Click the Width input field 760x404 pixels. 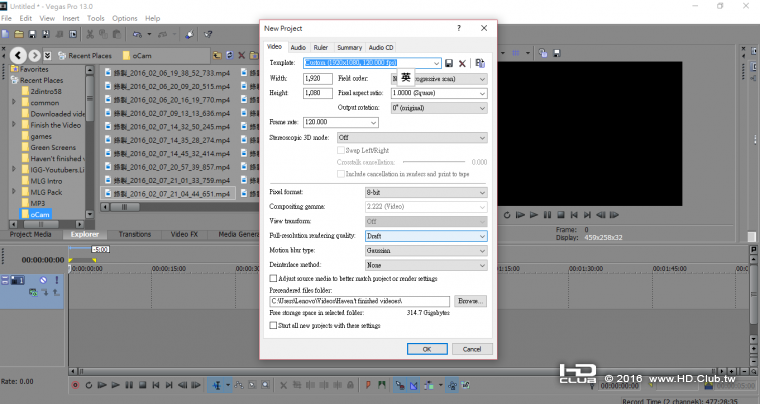pos(318,78)
